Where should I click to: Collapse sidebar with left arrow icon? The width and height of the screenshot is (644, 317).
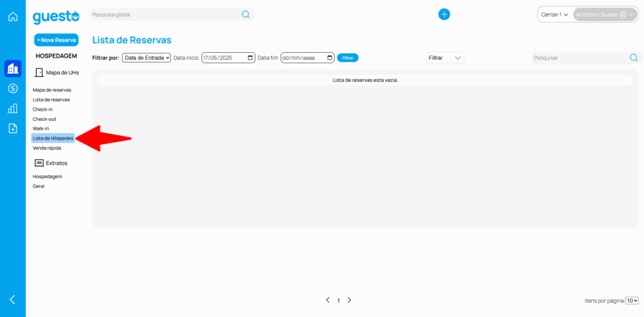click(x=13, y=299)
